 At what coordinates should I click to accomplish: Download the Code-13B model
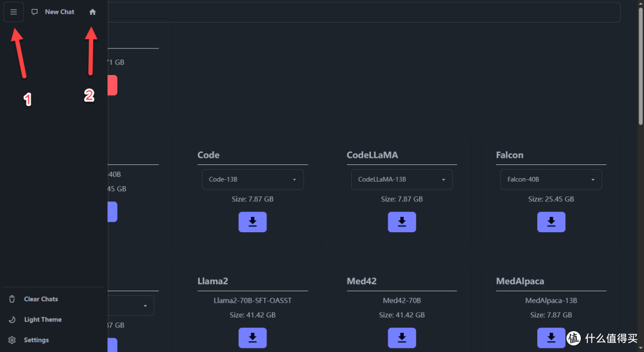point(253,222)
